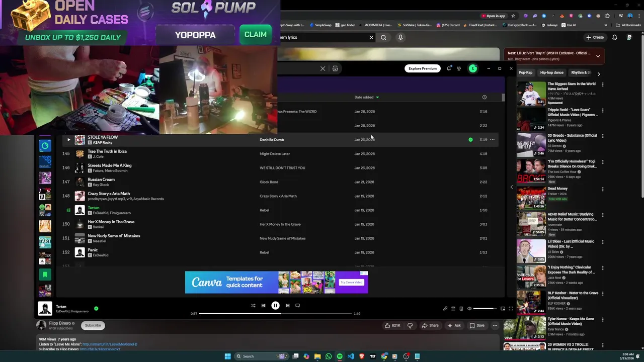Screen dimensions: 644x362
Task: Open the FART playlist in Spotify sidebar
Action: pos(45,241)
